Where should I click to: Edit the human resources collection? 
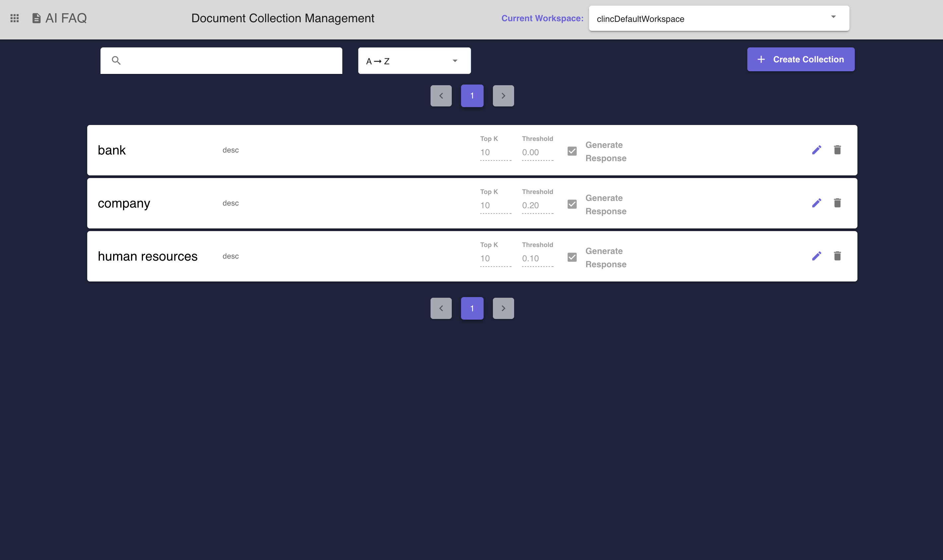pos(817,256)
